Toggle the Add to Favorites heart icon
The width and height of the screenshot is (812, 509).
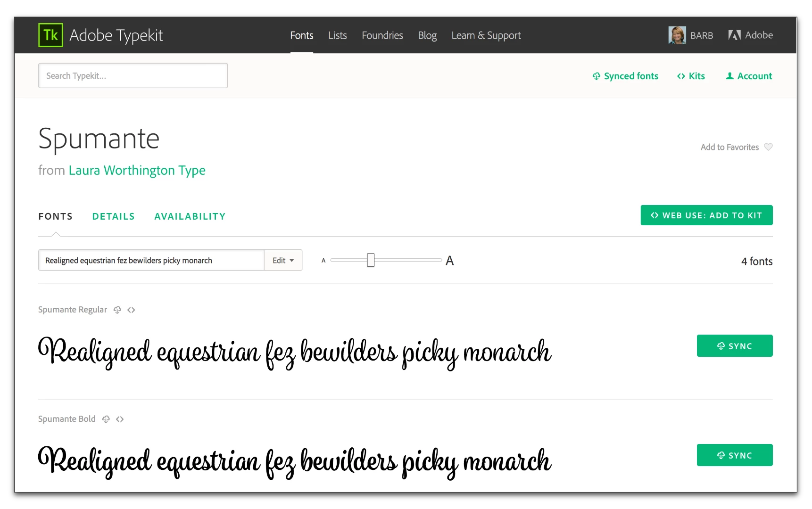[x=768, y=147]
